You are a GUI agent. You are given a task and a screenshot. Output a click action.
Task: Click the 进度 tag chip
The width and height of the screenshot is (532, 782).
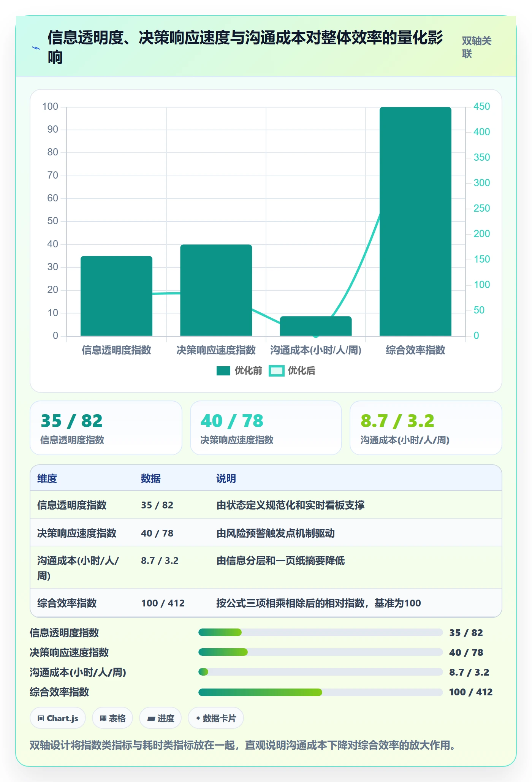coord(160,718)
